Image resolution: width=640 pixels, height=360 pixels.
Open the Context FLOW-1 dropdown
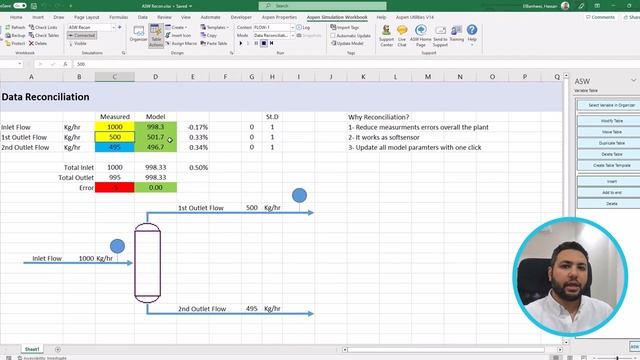point(292,27)
